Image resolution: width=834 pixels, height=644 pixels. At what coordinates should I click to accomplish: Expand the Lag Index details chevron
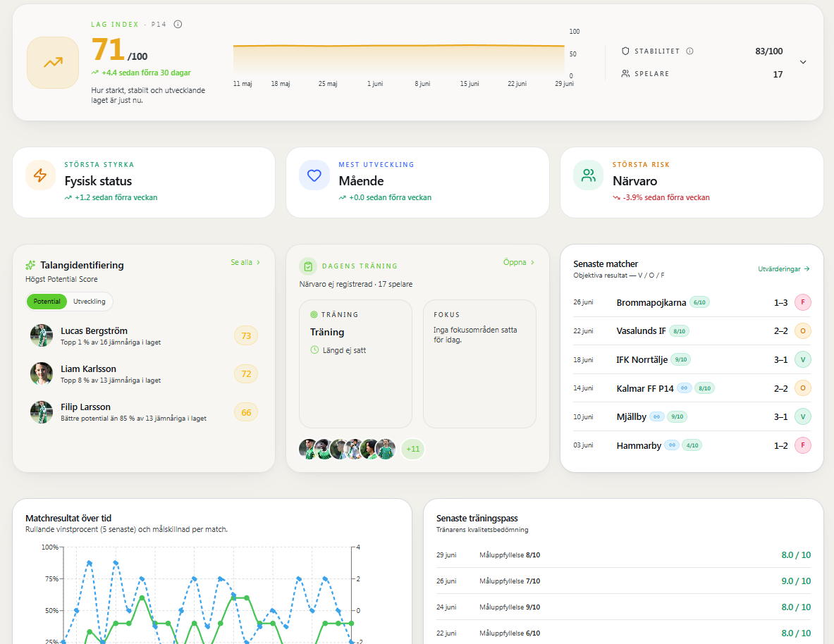pos(803,62)
